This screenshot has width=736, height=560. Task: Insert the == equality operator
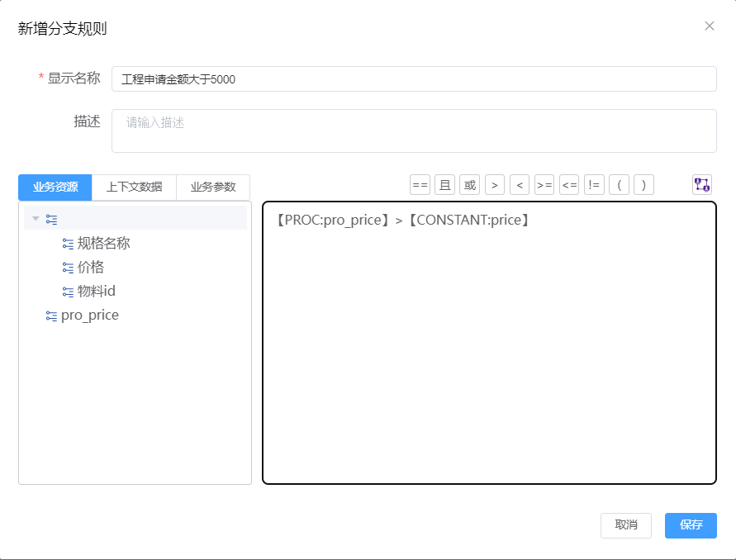(x=420, y=184)
